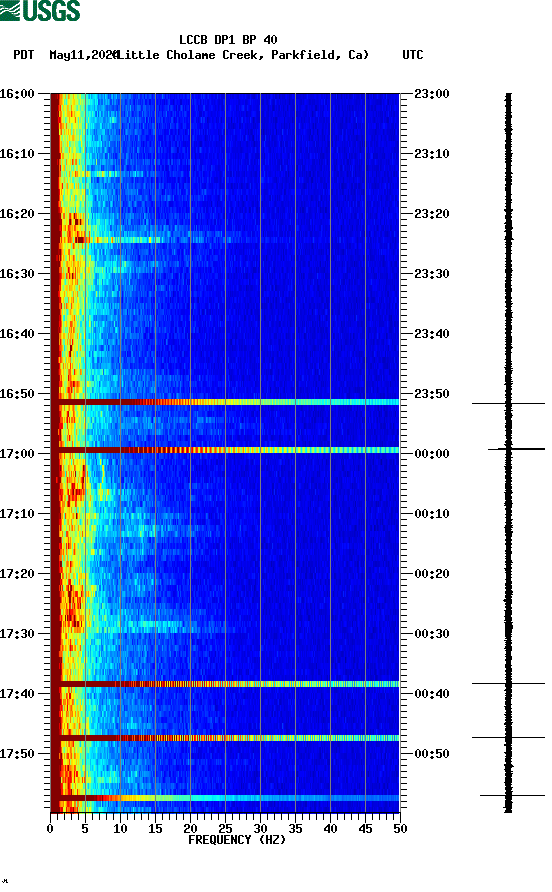The image size is (552, 892).
Task: Click the USGS logo
Action: click(x=40, y=11)
